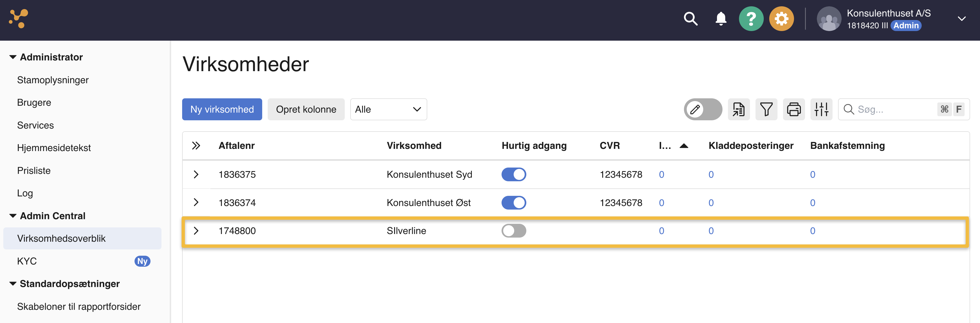Open column settings via the sliders icon
The height and width of the screenshot is (323, 980).
[x=821, y=109]
